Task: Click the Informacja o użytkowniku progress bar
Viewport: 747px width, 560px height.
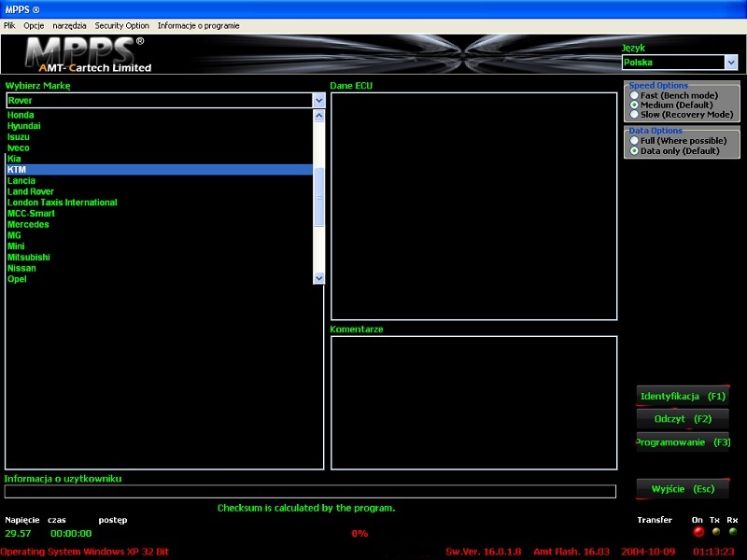Action: [x=310, y=492]
